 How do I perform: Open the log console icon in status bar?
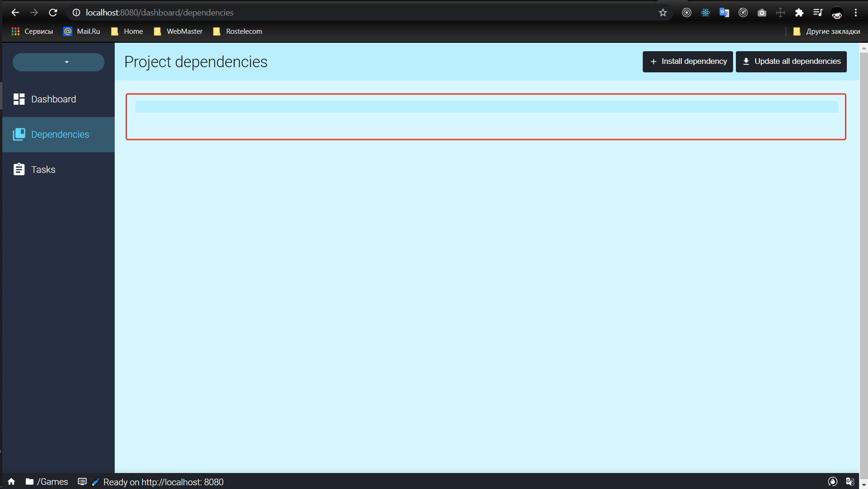click(82, 481)
